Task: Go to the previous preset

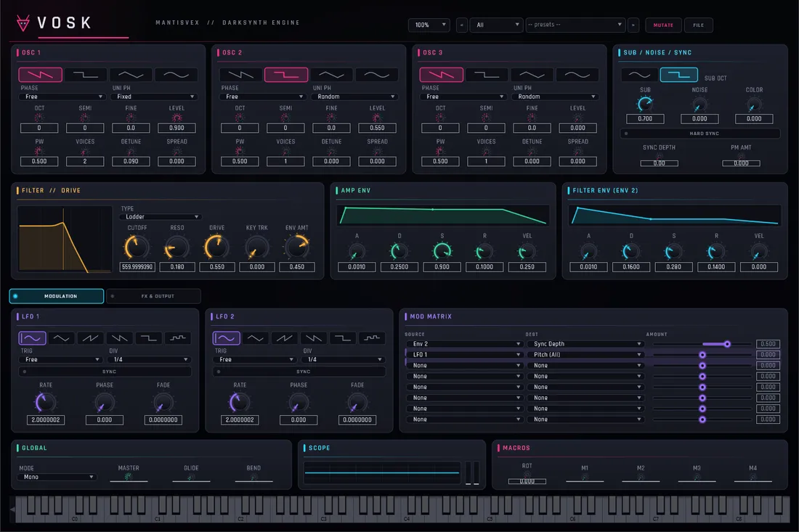Action: 462,25
